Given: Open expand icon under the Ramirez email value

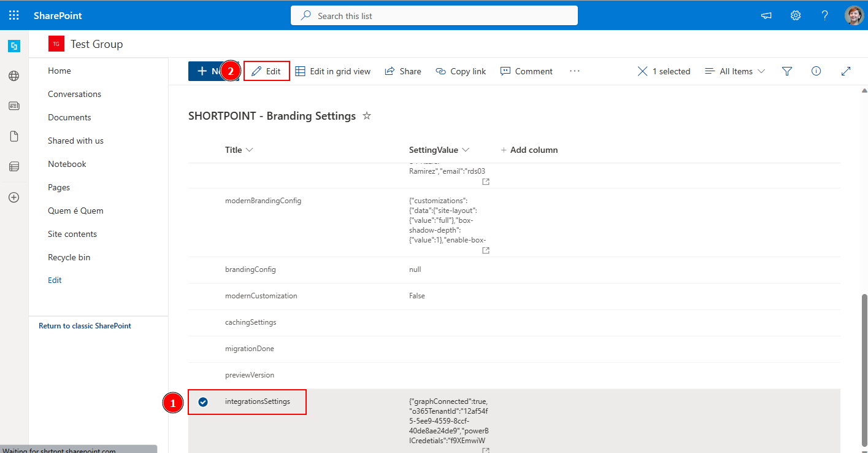Looking at the screenshot, I should click(486, 182).
